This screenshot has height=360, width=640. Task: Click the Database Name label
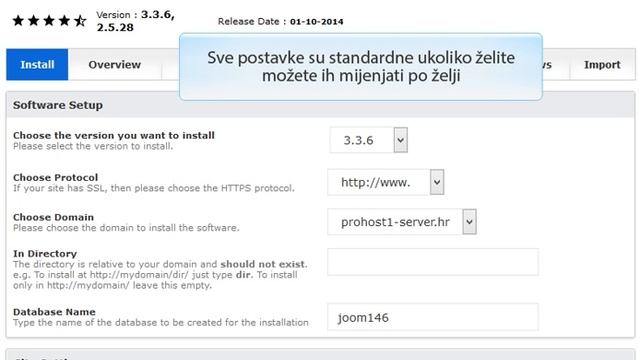pyautogui.click(x=54, y=312)
